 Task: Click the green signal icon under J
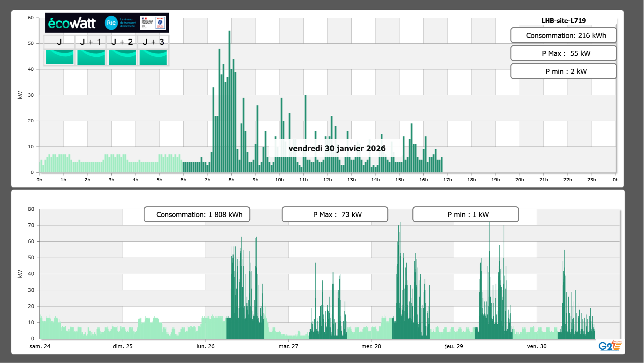point(60,57)
